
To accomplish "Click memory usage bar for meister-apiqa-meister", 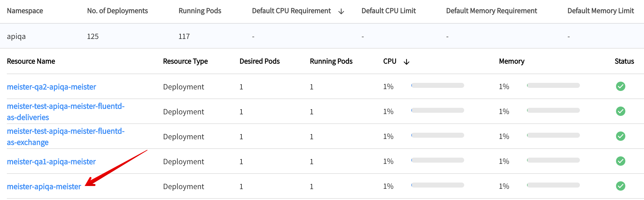I will coord(553,185).
